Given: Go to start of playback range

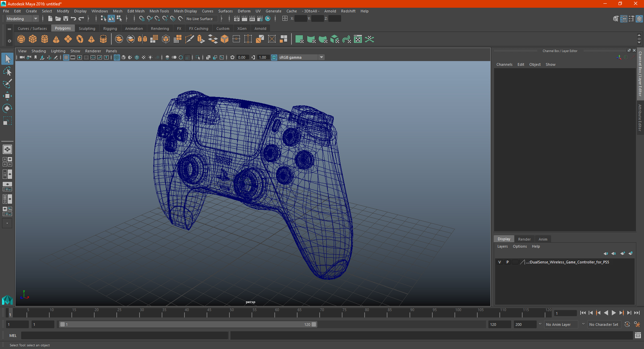Looking at the screenshot, I should [583, 313].
